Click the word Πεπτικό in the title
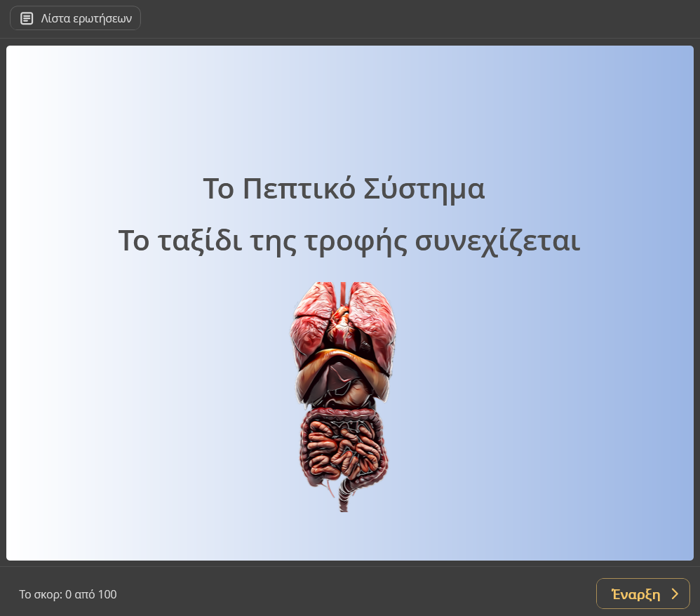The width and height of the screenshot is (700, 616). tap(298, 189)
